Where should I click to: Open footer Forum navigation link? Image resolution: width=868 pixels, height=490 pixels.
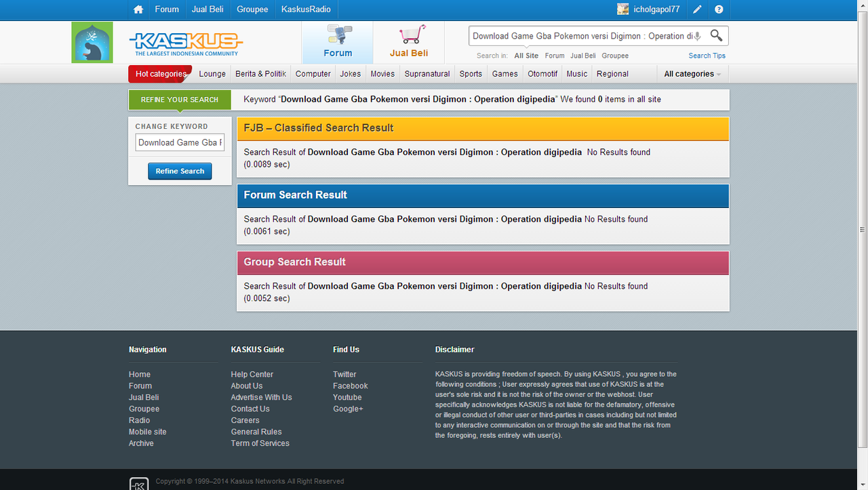(x=140, y=386)
